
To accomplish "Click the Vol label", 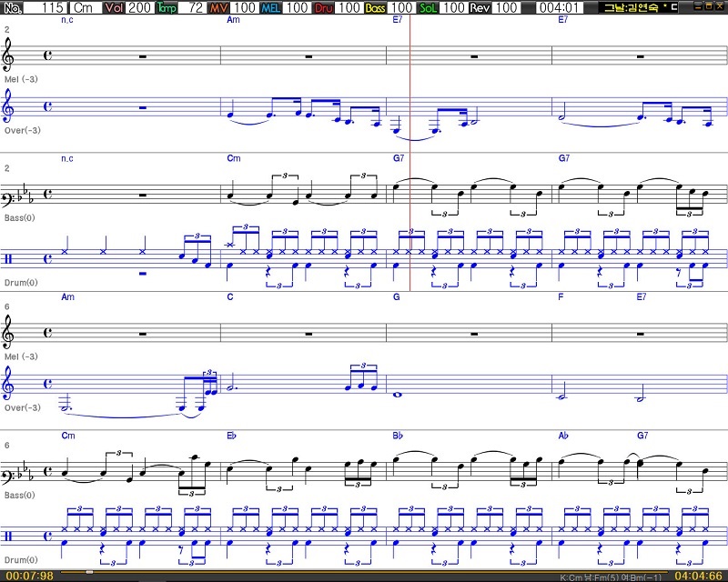I will coord(115,7).
